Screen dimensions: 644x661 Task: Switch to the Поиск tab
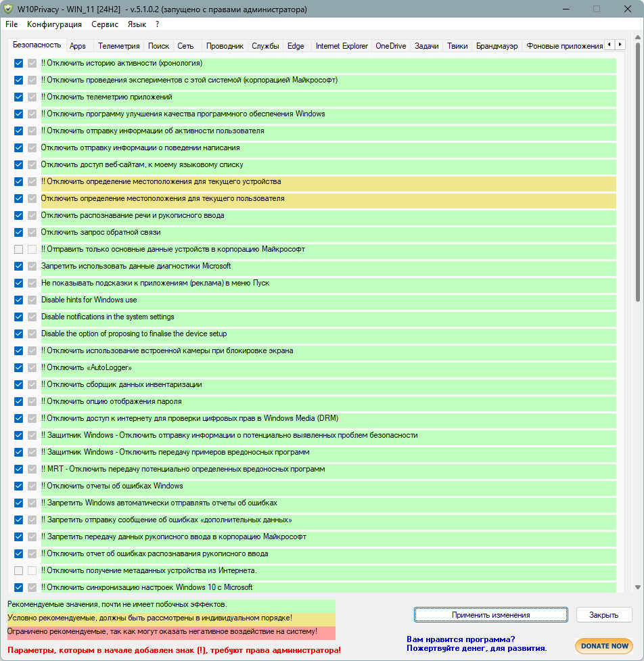point(158,46)
